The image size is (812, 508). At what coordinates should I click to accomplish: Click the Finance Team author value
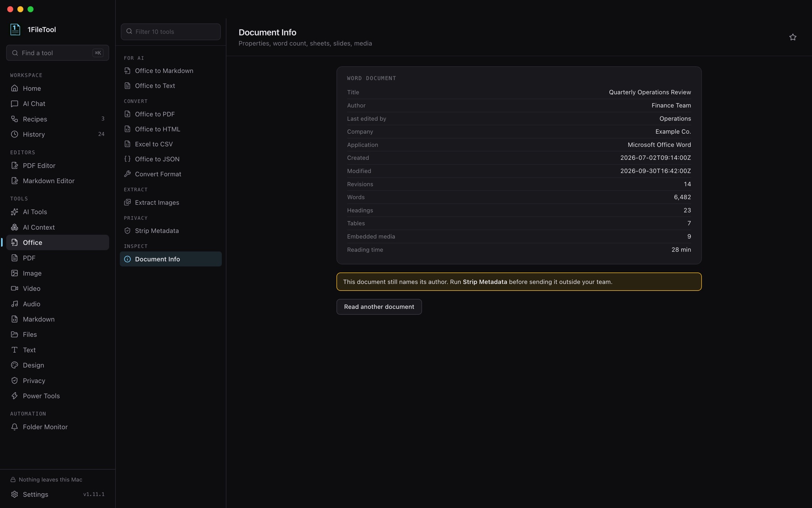point(671,105)
